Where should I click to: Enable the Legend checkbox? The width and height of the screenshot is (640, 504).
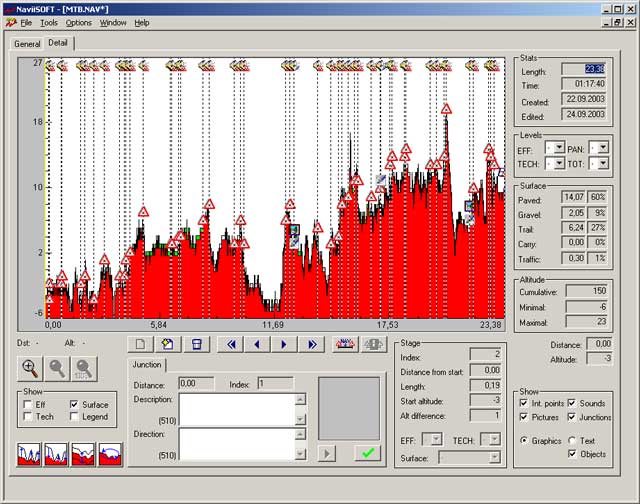[74, 416]
